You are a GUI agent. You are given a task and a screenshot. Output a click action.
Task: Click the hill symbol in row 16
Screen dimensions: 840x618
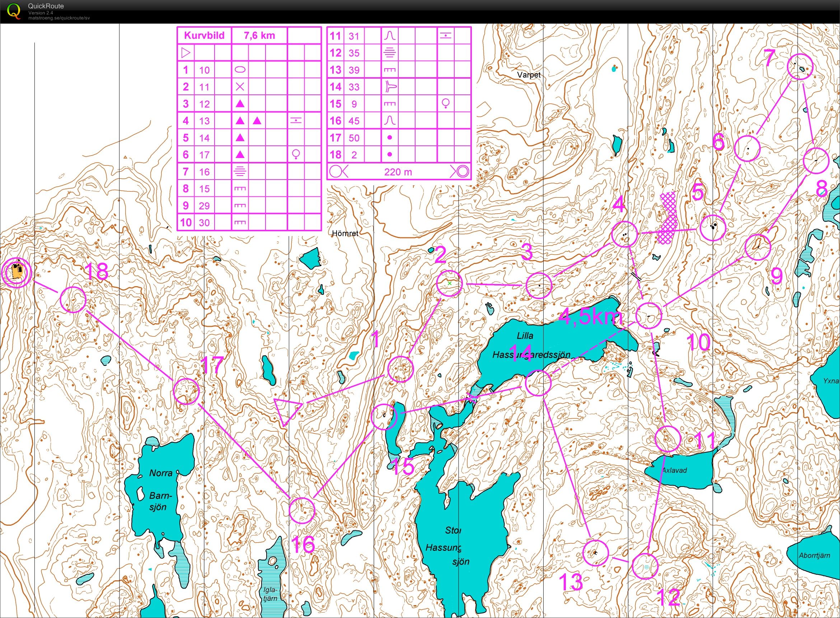coord(390,120)
